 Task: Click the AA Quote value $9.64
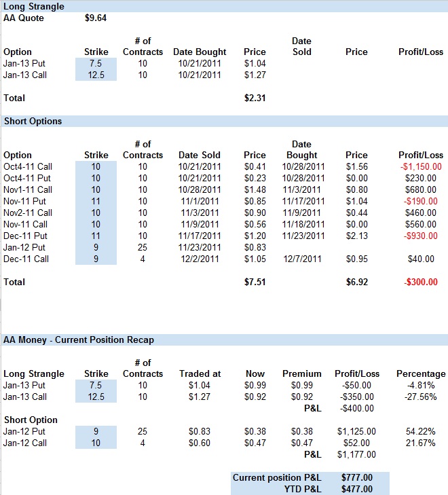[x=96, y=18]
